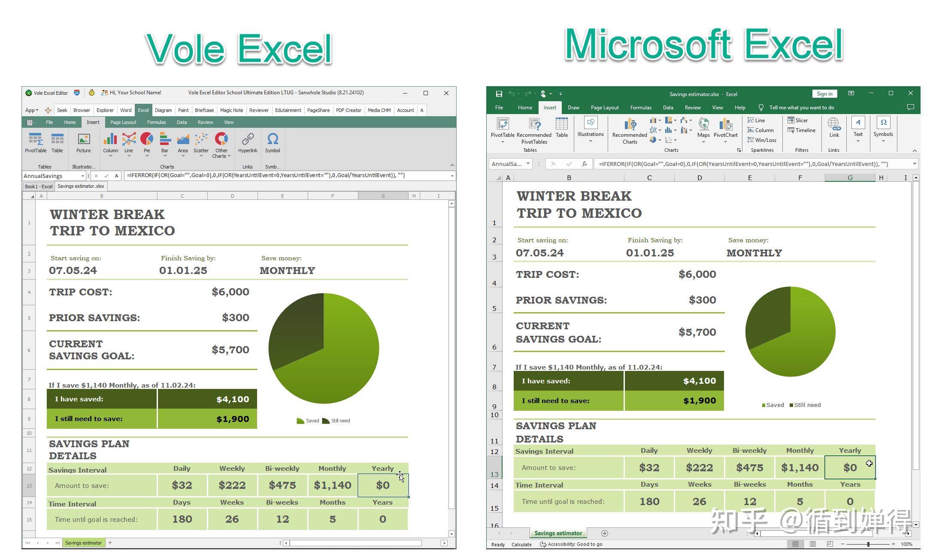The height and width of the screenshot is (560, 936).
Task: Switch to Page Break Preview in Microsoft Excel
Action: 830,544
